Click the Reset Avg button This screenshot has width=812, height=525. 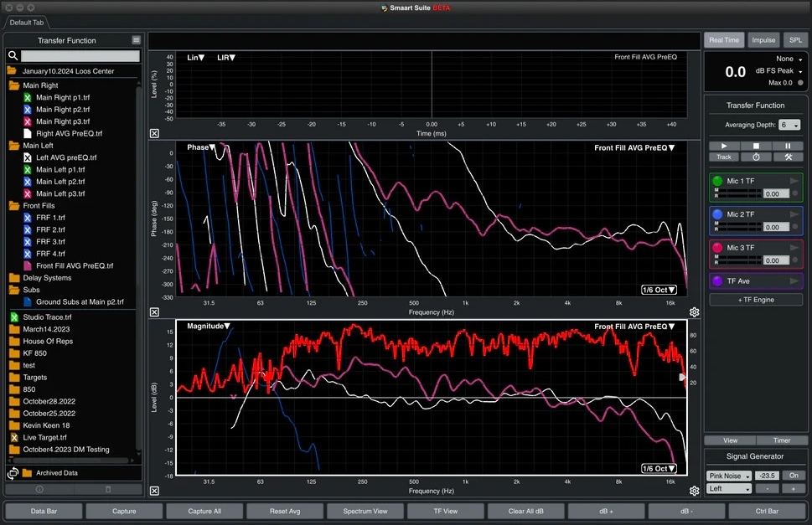click(x=285, y=511)
